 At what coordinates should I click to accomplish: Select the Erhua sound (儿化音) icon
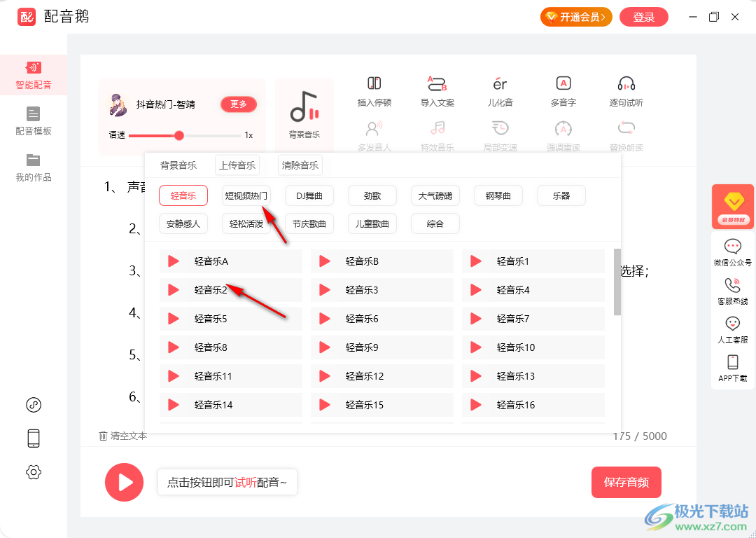[x=500, y=84]
